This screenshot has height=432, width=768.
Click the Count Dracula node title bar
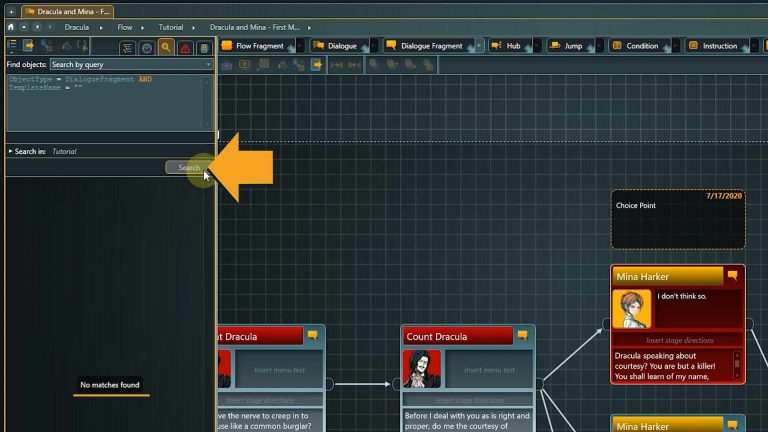click(x=458, y=336)
